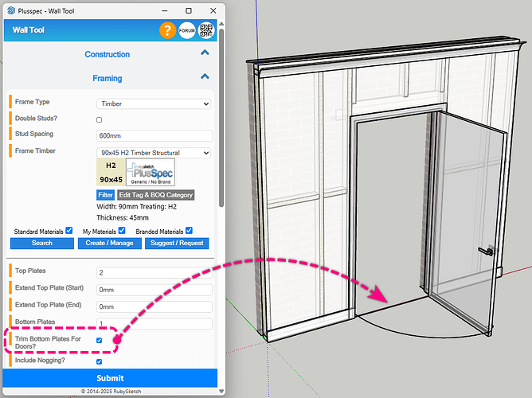Screen dimensions: 532x398
Task: Click the '© 2014-2025 RubySketch' footer
Action: [x=111, y=391]
